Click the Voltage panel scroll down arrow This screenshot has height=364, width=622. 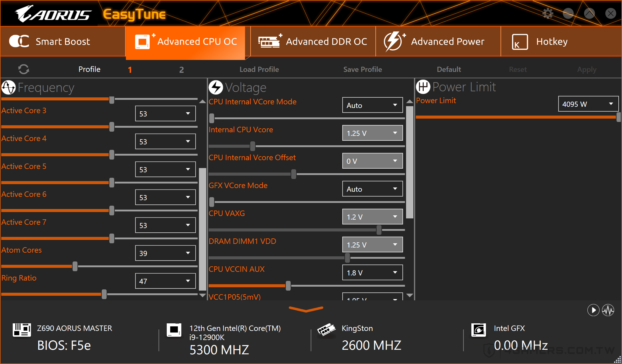(410, 295)
